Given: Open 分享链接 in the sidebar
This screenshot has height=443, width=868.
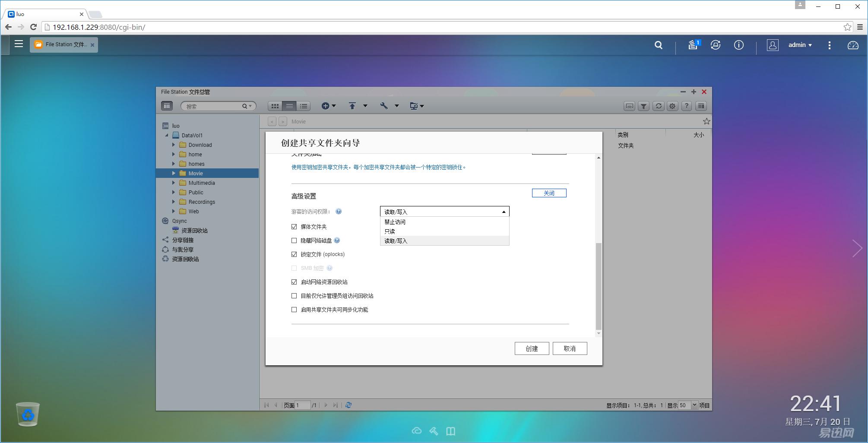Looking at the screenshot, I should [183, 240].
